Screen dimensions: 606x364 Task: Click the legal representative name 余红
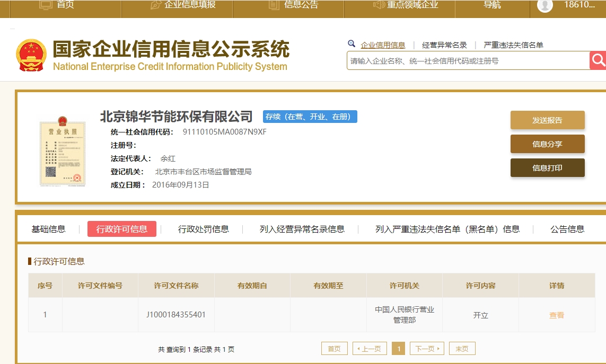[x=168, y=158]
